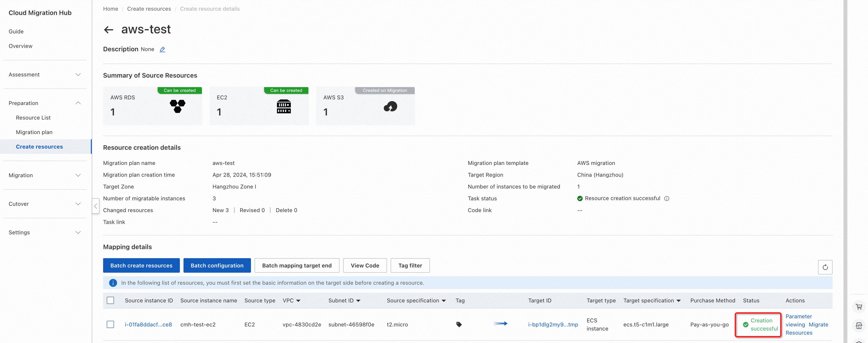Open target ID link i-bp1dlg2my9...tmp
Image resolution: width=868 pixels, height=343 pixels.
(553, 324)
